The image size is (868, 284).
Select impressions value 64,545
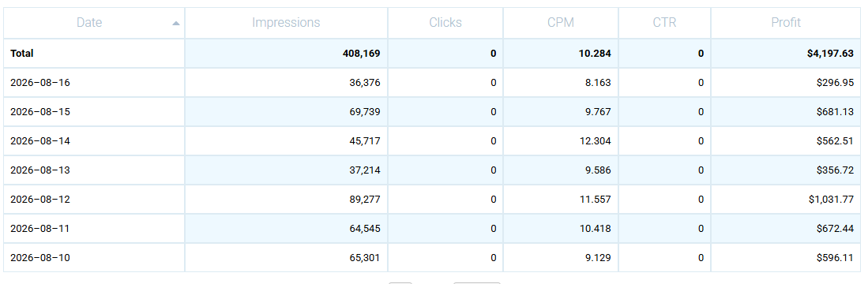[365, 228]
